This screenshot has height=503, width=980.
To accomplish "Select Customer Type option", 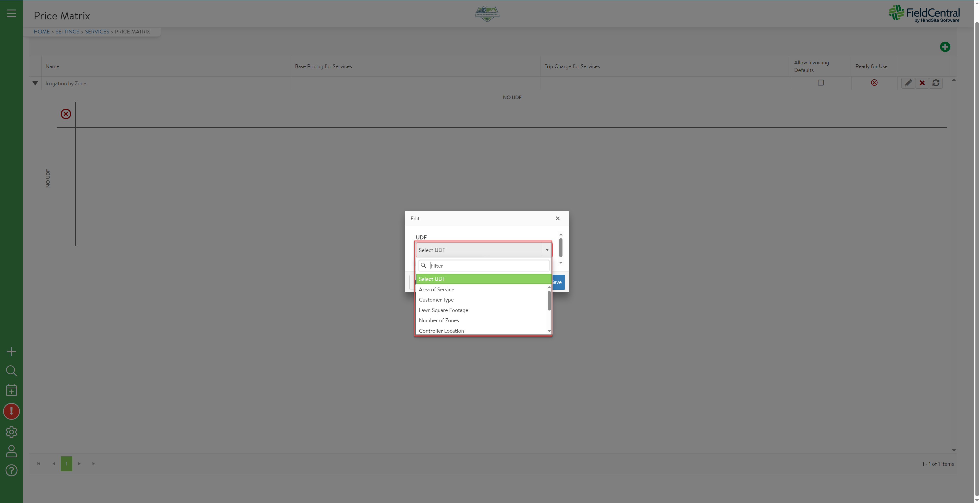I will (x=436, y=300).
